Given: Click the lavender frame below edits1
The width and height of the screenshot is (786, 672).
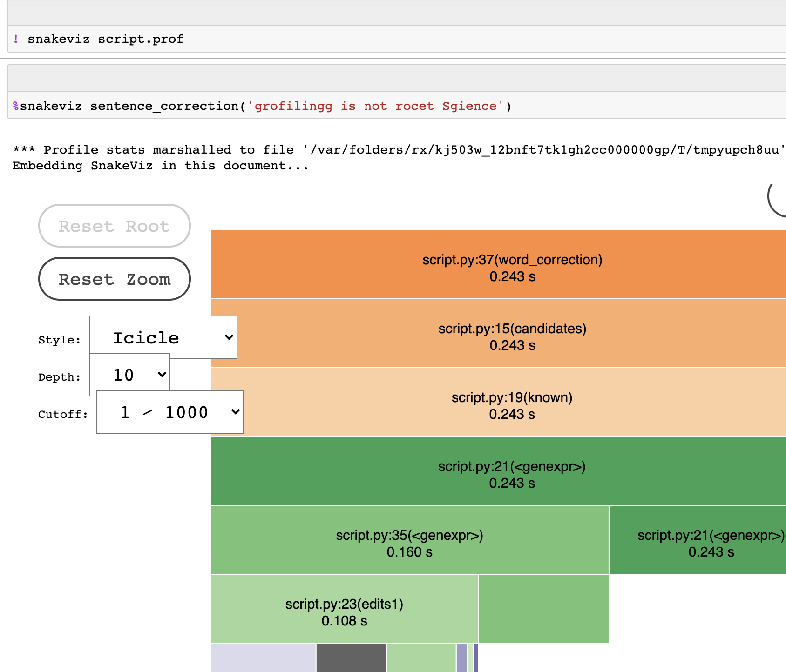Looking at the screenshot, I should [263, 658].
